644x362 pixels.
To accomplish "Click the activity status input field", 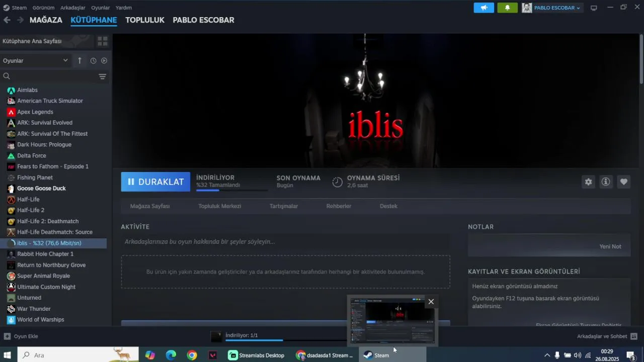I will pos(285,242).
